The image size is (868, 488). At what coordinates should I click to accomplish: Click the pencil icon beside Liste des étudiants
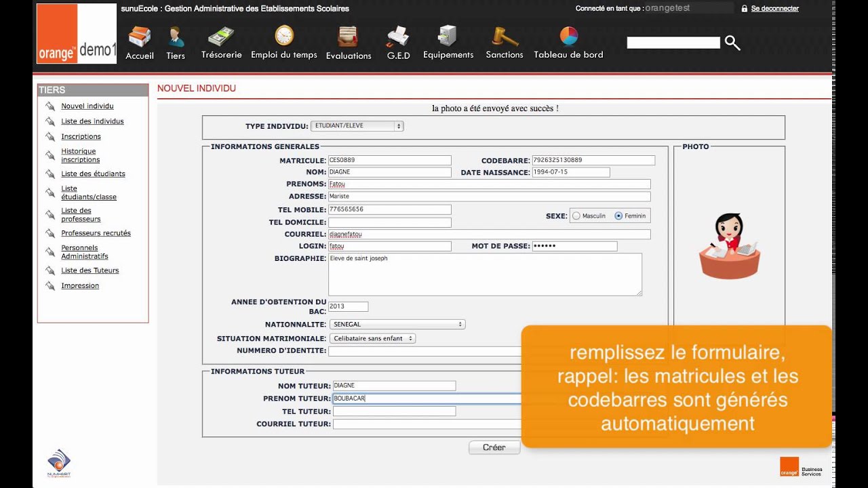[50, 174]
